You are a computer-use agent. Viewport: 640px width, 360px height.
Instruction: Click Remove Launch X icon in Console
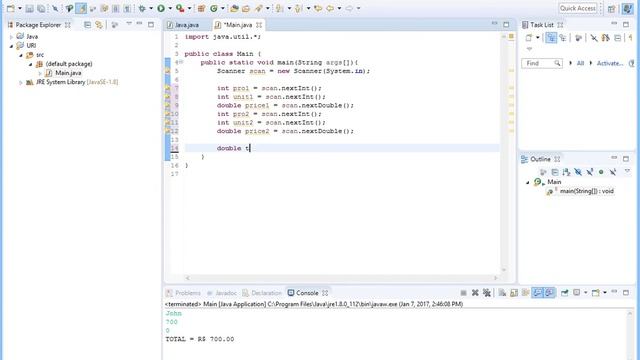[475, 293]
